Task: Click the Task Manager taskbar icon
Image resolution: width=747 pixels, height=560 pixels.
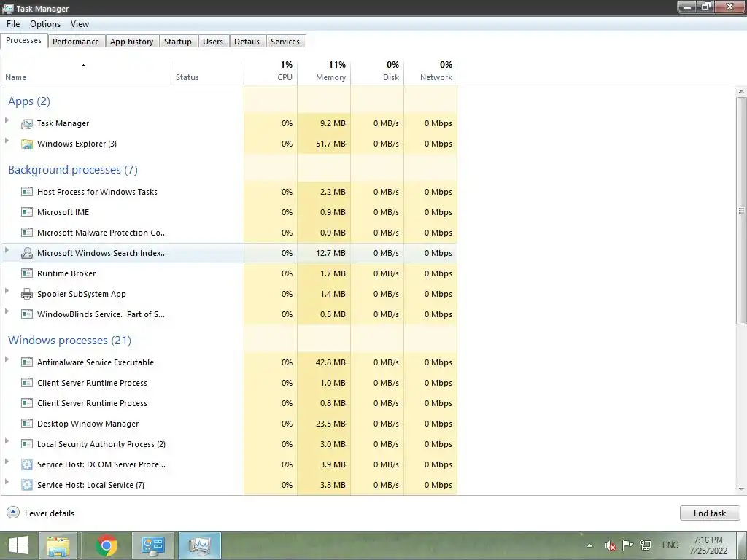Action: [x=200, y=545]
